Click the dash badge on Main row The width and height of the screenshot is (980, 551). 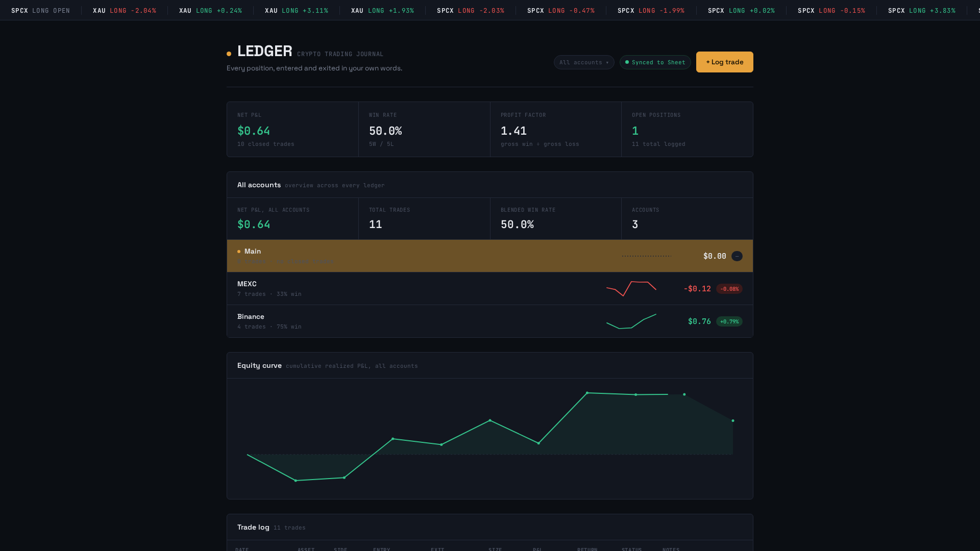pos(737,256)
